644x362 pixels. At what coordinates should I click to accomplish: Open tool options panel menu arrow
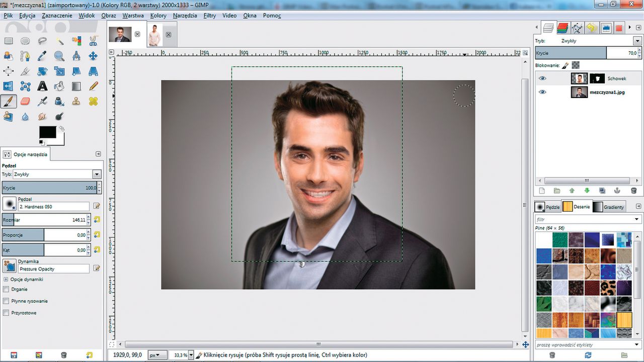(x=98, y=154)
